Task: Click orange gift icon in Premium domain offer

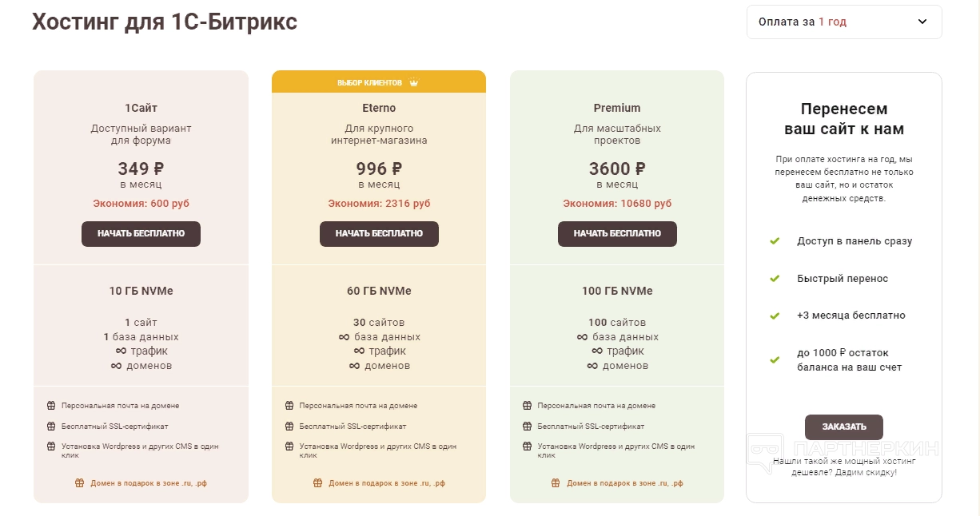Action: point(556,483)
